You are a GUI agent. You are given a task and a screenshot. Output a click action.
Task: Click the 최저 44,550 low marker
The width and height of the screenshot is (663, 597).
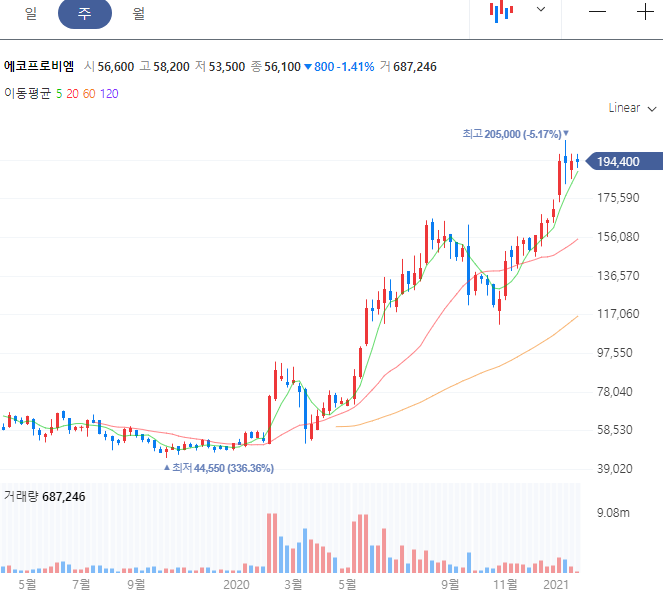(x=219, y=468)
